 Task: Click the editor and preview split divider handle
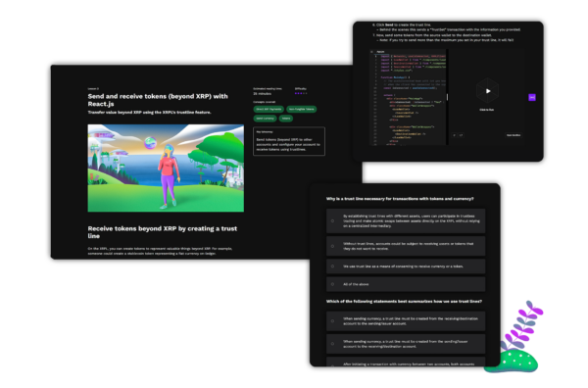pos(447,97)
